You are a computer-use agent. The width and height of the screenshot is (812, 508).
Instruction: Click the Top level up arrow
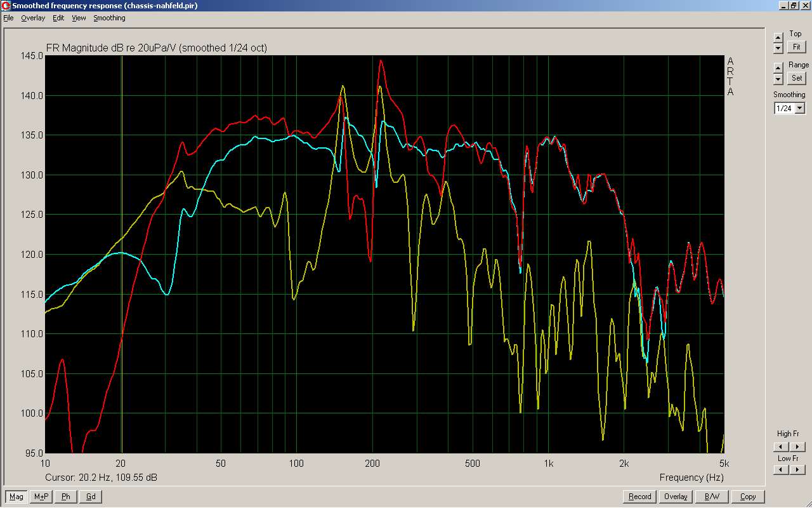click(x=778, y=37)
